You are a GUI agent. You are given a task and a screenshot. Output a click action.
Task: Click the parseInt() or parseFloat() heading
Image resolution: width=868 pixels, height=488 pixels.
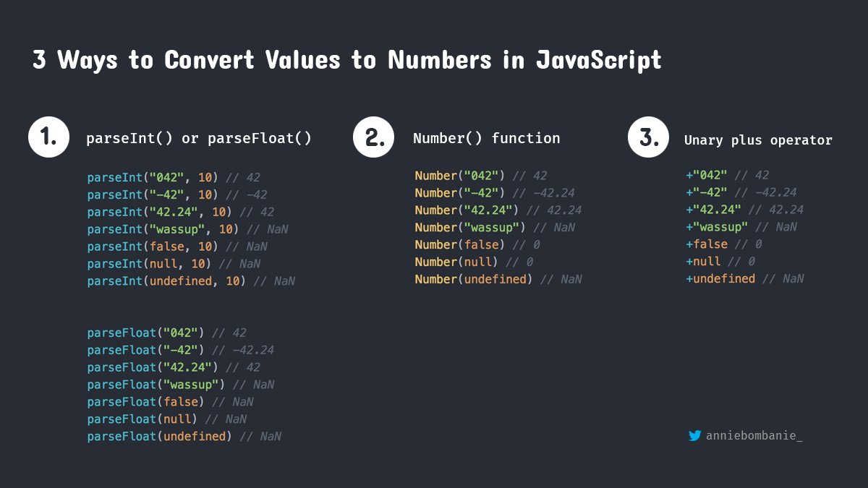[x=199, y=137]
